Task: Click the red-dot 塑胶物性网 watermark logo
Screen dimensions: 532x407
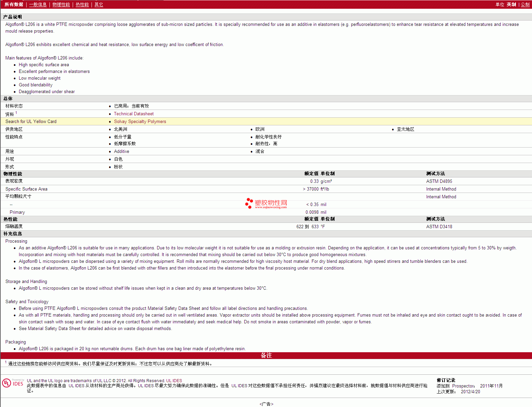Action: click(x=266, y=203)
